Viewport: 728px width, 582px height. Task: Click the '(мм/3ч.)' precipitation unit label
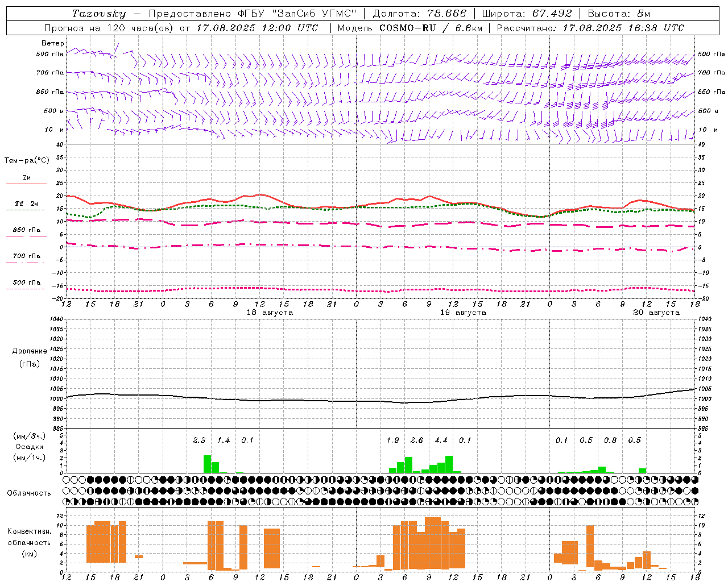coord(30,436)
